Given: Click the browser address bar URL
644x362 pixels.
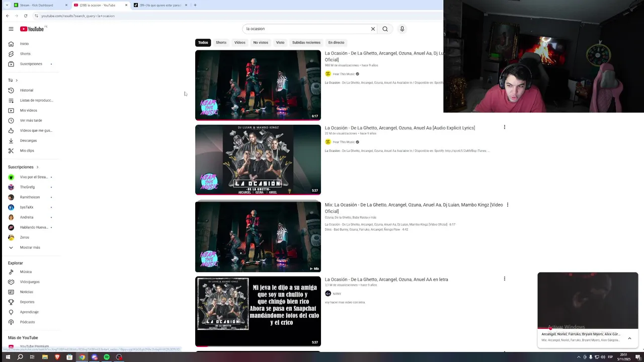Looking at the screenshot, I should 78,16.
